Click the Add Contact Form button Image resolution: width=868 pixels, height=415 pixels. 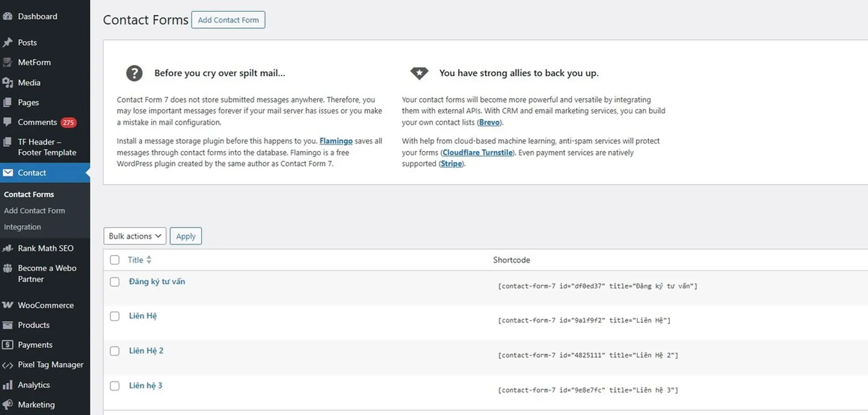tap(228, 20)
